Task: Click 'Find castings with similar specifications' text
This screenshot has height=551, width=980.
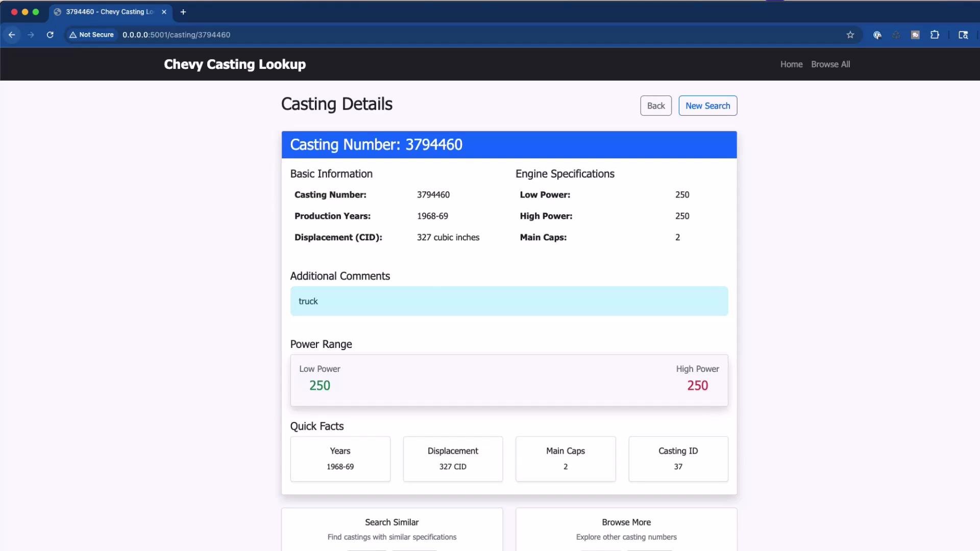Action: (x=392, y=537)
